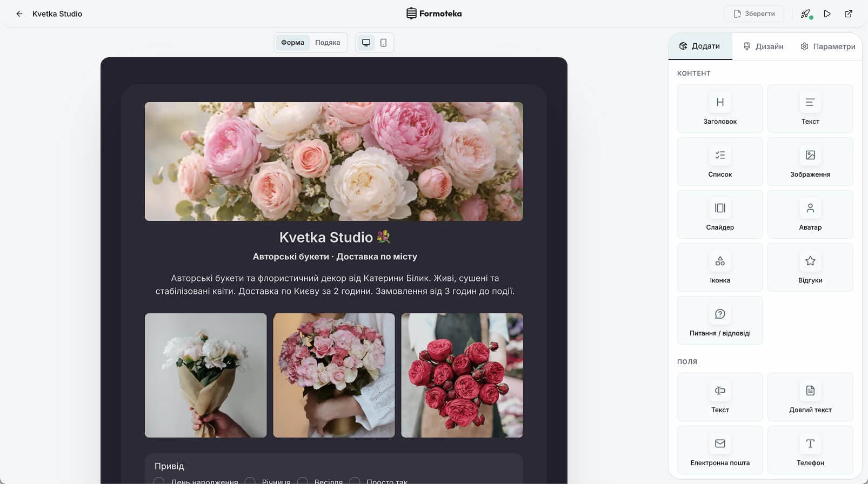Select the Подяка view tab
Image resolution: width=868 pixels, height=484 pixels.
328,43
